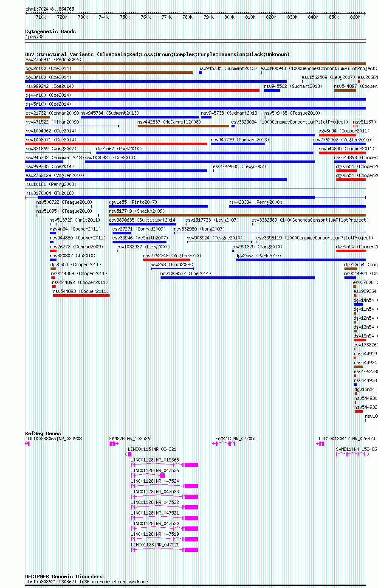
Task: Select variant dgv6n54 (Cooper2011) label
Action: [344, 131]
